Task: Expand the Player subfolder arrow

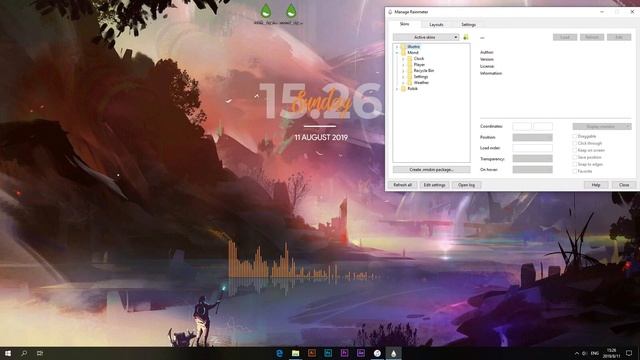Action: tap(403, 64)
